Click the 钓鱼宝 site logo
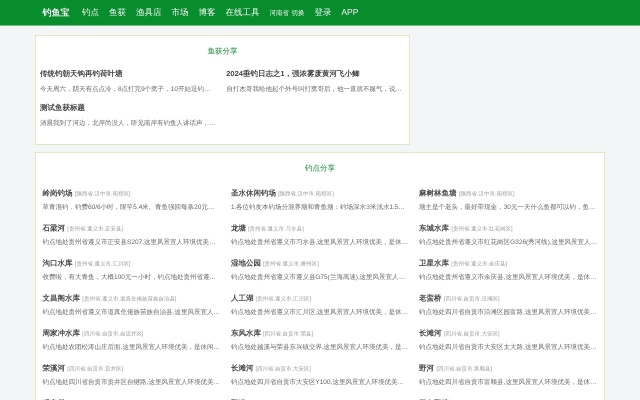 55,12
